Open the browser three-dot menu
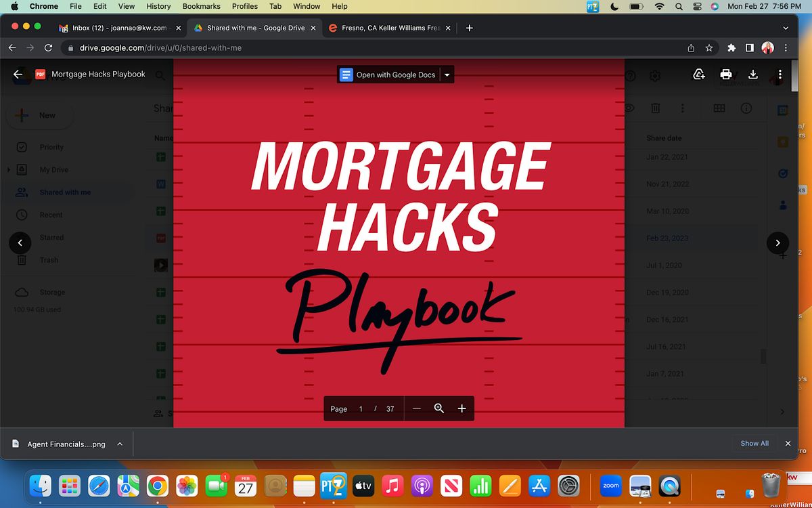This screenshot has height=508, width=812. 785,47
